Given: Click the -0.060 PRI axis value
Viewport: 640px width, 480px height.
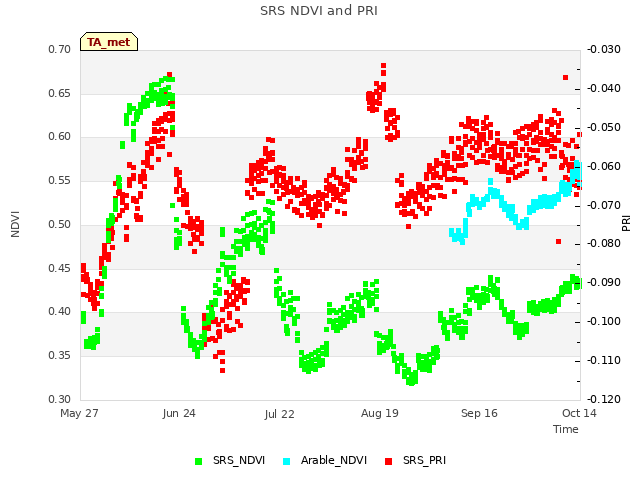Looking at the screenshot, I should (x=604, y=167).
